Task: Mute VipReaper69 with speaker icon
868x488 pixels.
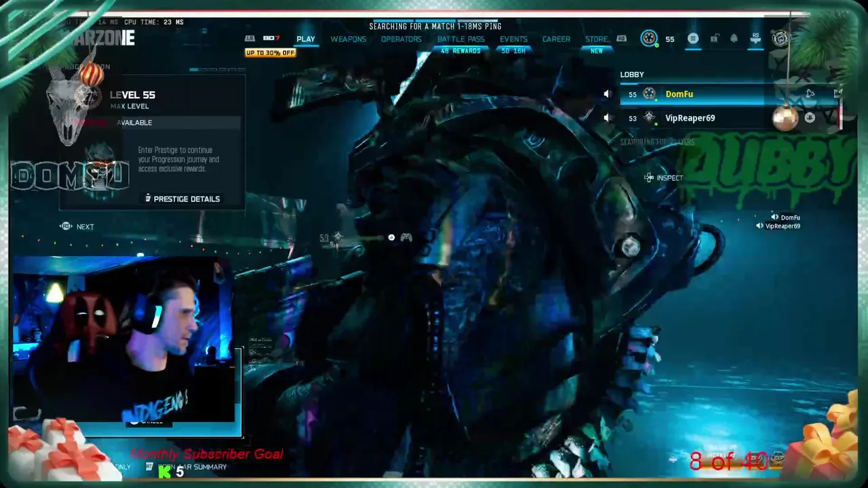Action: pos(607,118)
